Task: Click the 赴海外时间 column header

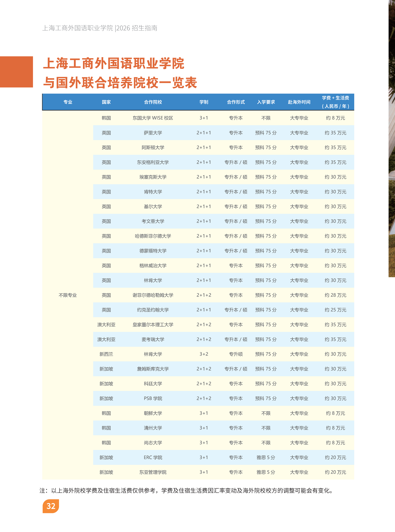Action: pyautogui.click(x=299, y=102)
